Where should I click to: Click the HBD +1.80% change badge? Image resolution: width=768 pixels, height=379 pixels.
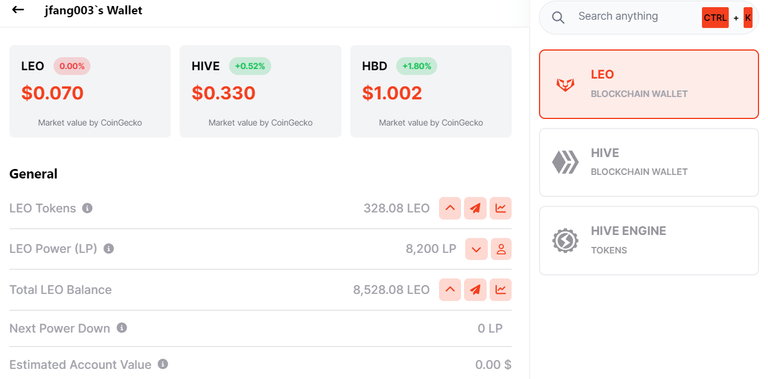(417, 66)
